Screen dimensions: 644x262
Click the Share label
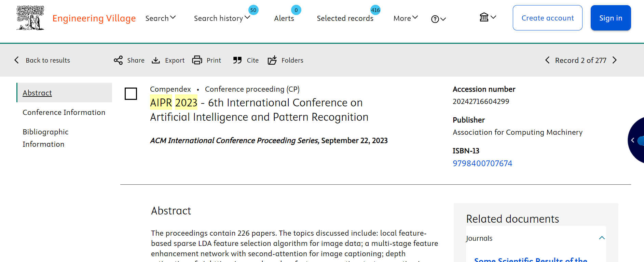(x=136, y=60)
